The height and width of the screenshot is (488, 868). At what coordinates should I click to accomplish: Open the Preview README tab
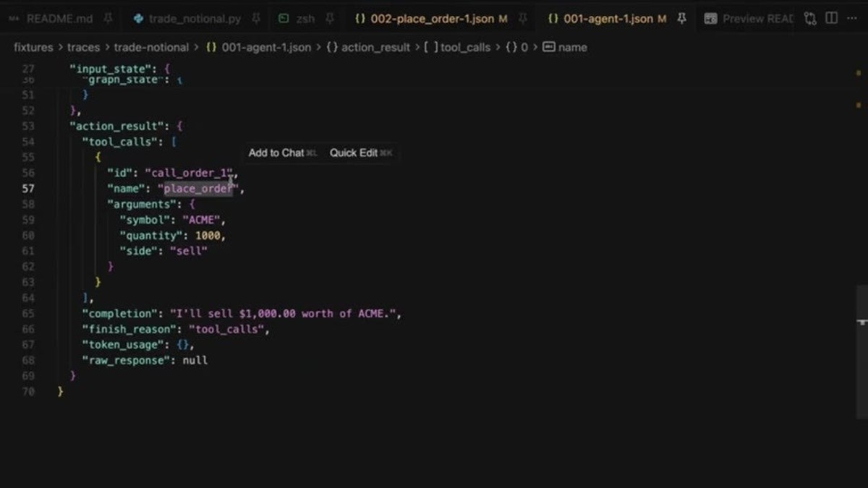[749, 19]
